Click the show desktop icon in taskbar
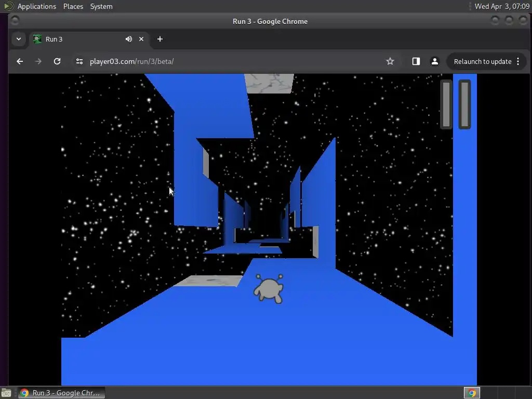The width and height of the screenshot is (532, 399). (6, 393)
